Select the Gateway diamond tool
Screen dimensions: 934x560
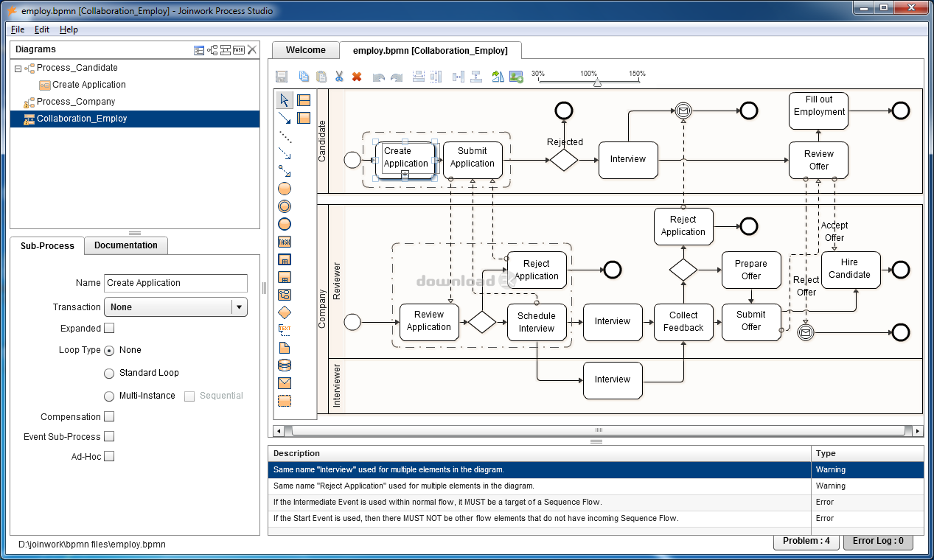285,312
